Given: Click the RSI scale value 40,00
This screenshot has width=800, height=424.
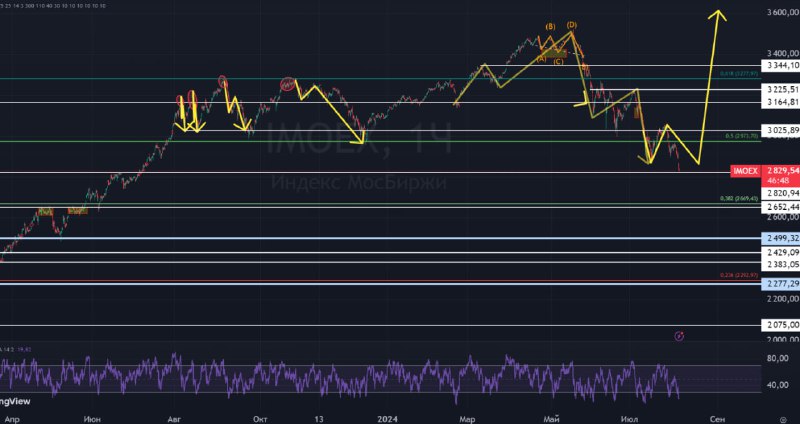Looking at the screenshot, I should pos(778,385).
